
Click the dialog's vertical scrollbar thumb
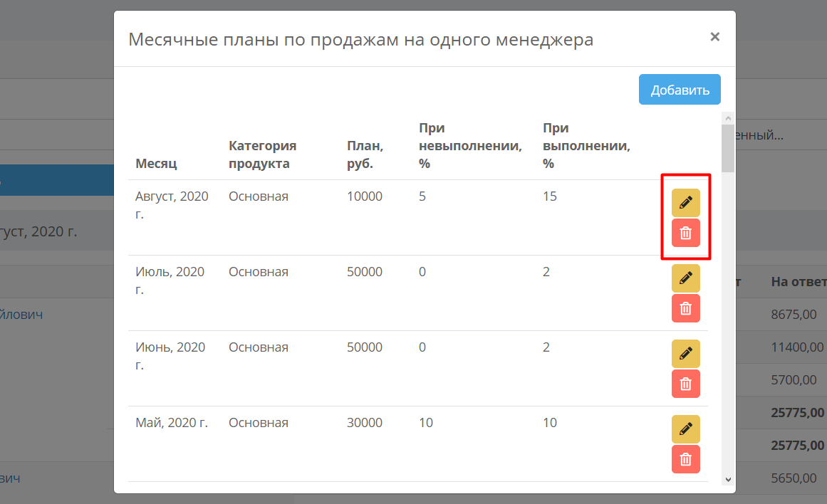pyautogui.click(x=728, y=149)
